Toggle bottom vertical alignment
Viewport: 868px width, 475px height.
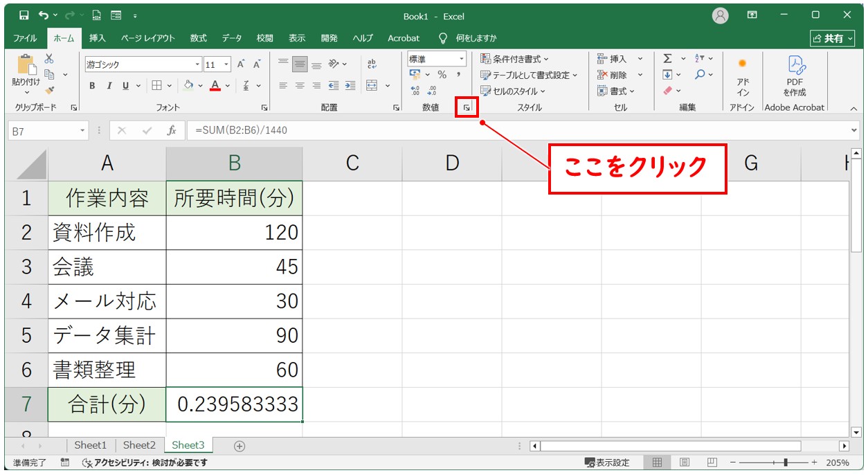316,64
